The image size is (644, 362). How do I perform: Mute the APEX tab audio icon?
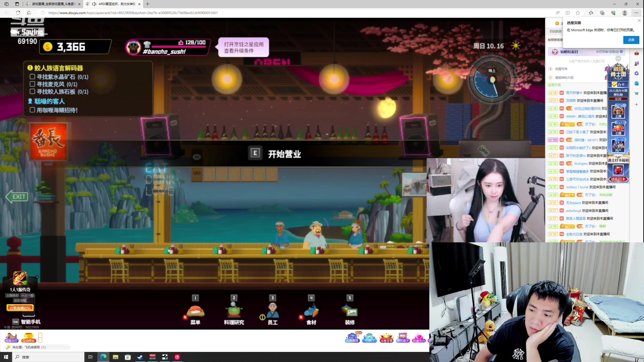pyautogui.click(x=94, y=4)
